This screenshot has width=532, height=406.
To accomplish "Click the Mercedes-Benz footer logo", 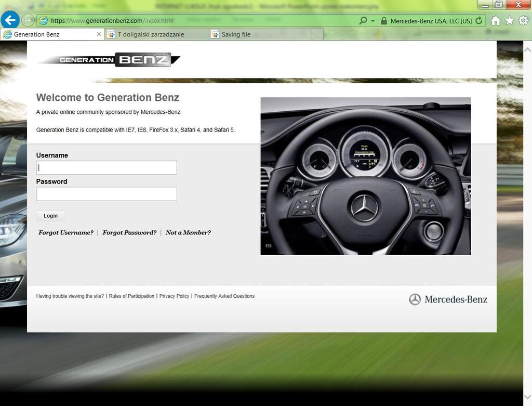I will click(448, 299).
